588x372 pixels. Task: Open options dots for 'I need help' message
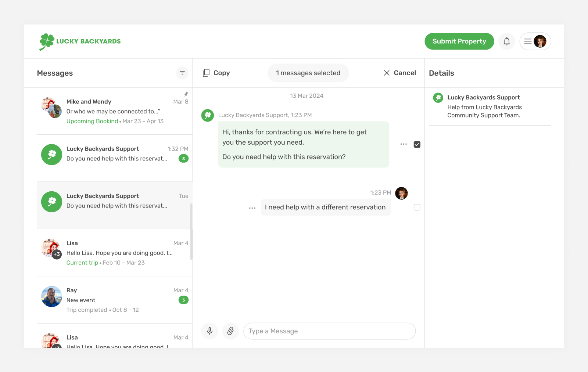pyautogui.click(x=252, y=208)
